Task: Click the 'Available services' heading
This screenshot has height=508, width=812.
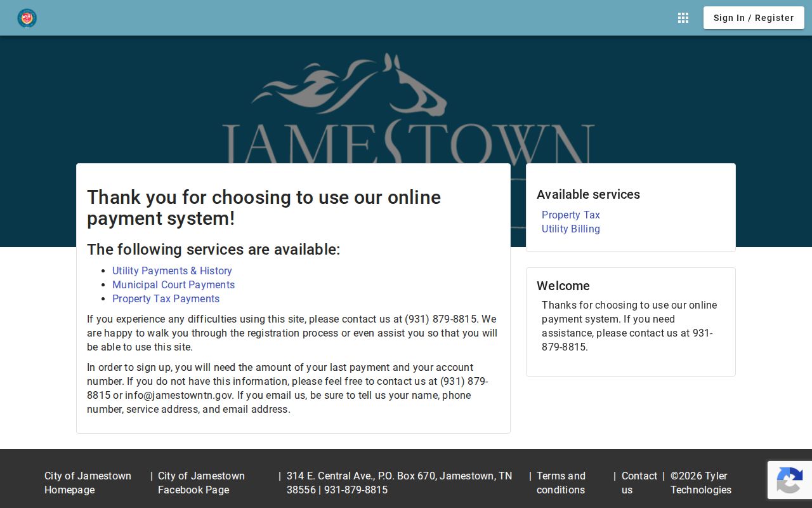Action: click(x=588, y=194)
